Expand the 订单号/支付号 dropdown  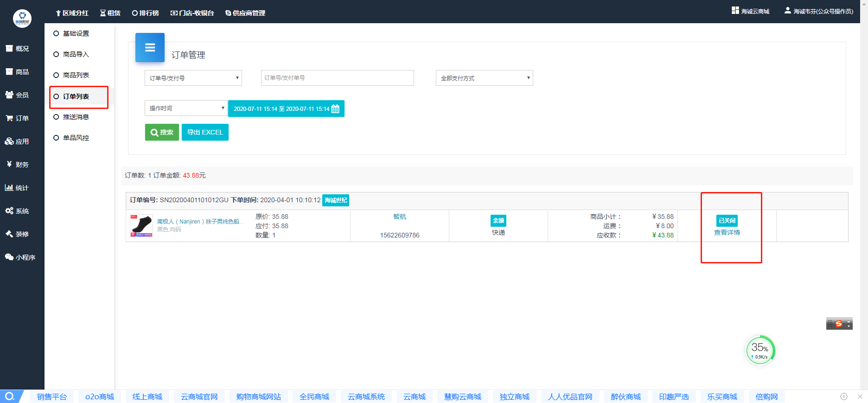click(193, 78)
